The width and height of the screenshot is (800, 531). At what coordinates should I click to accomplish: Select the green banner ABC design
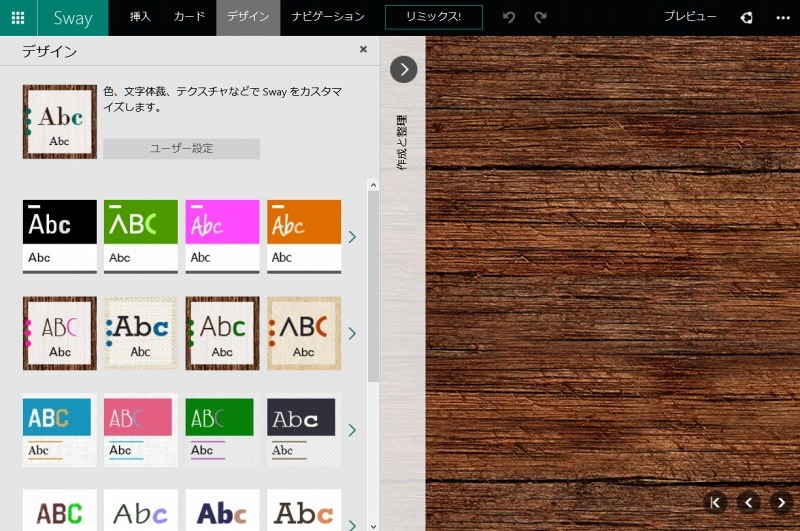222,430
